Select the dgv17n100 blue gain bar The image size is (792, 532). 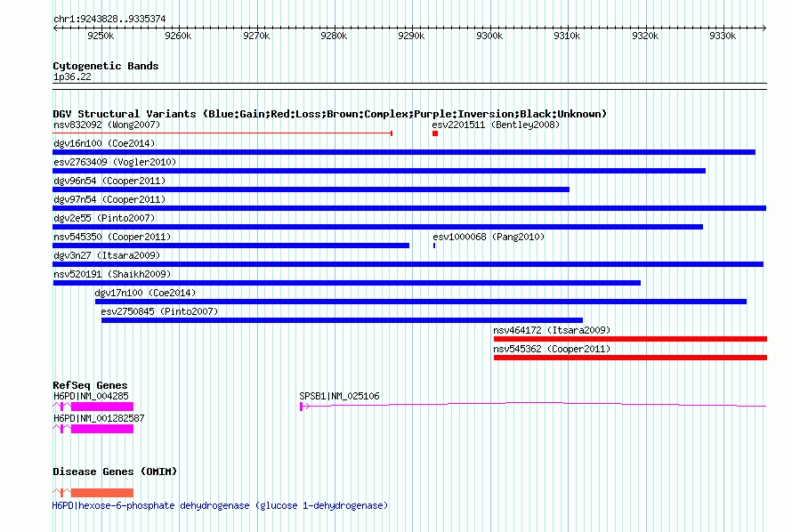coord(421,302)
